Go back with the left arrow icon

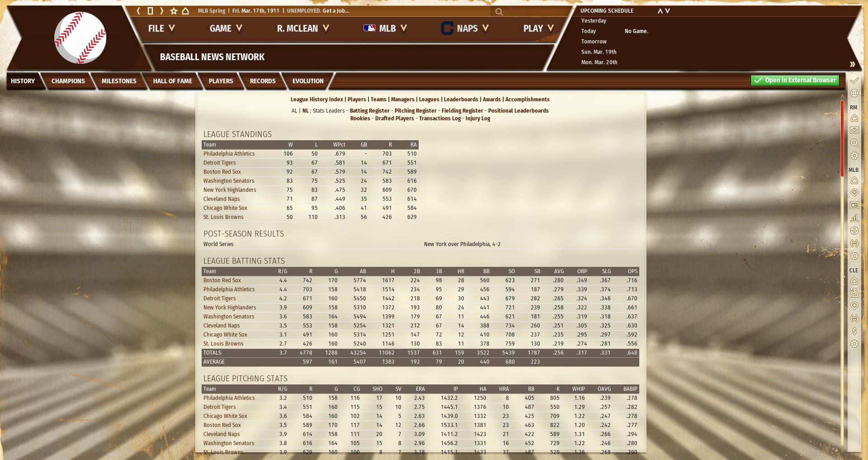[138, 11]
